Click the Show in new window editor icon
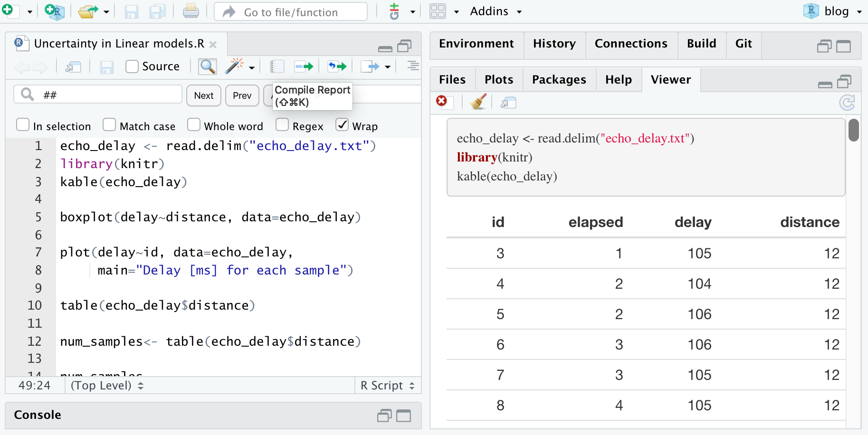 73,67
